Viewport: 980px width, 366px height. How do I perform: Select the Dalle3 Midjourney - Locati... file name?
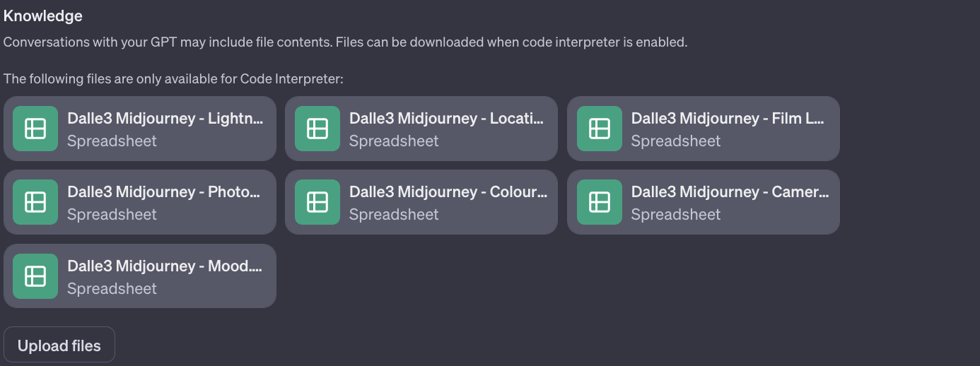click(x=447, y=119)
